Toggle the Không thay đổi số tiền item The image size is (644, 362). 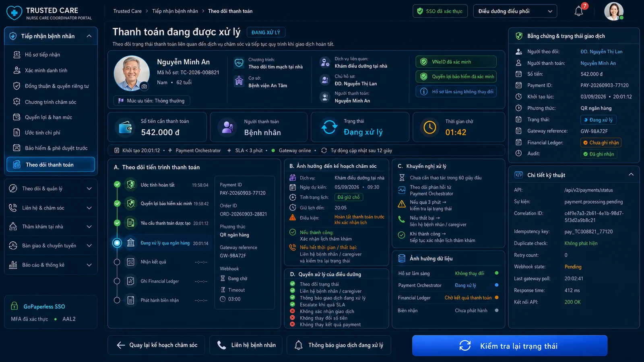pyautogui.click(x=293, y=318)
